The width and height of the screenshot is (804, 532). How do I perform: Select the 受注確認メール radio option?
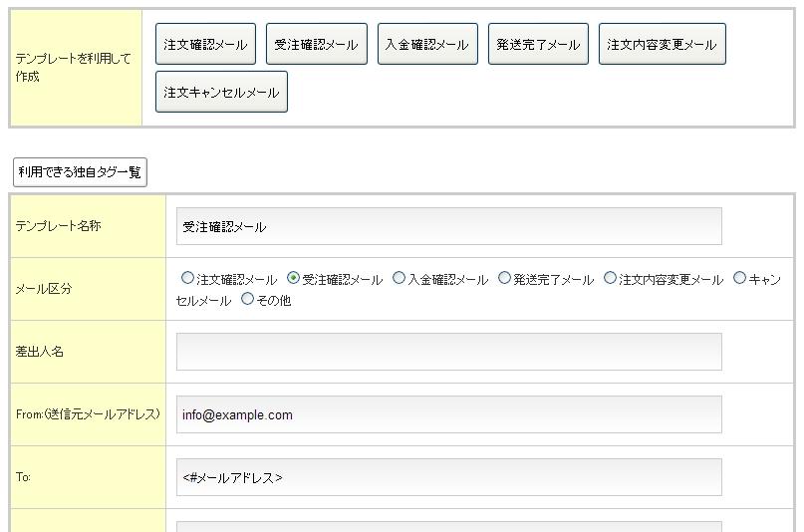293,279
